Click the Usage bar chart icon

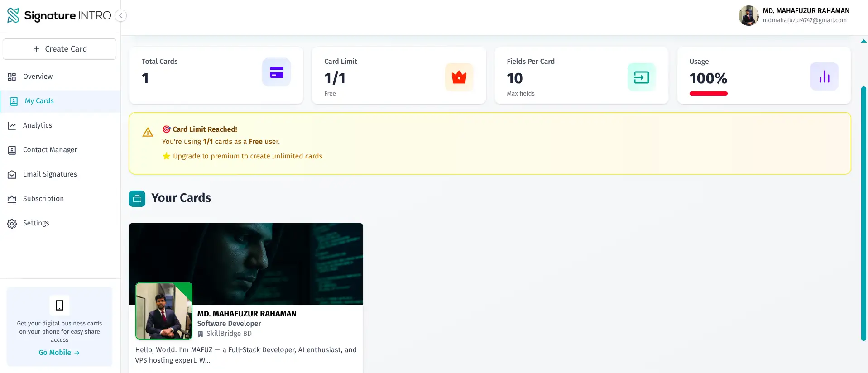(x=824, y=77)
